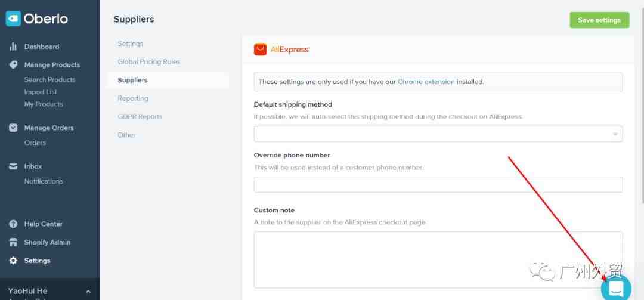This screenshot has width=644, height=300.
Task: Go to Search Products
Action: point(49,80)
